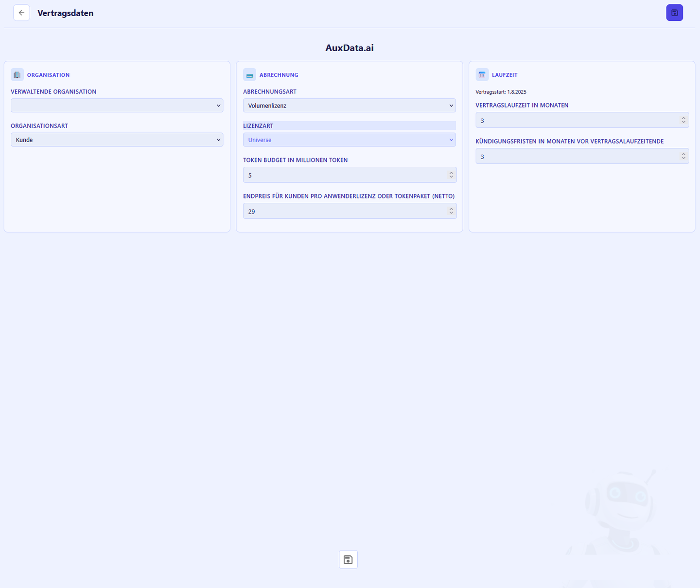
Task: Click the stepper arrows of Endpreis field
Action: (451, 211)
